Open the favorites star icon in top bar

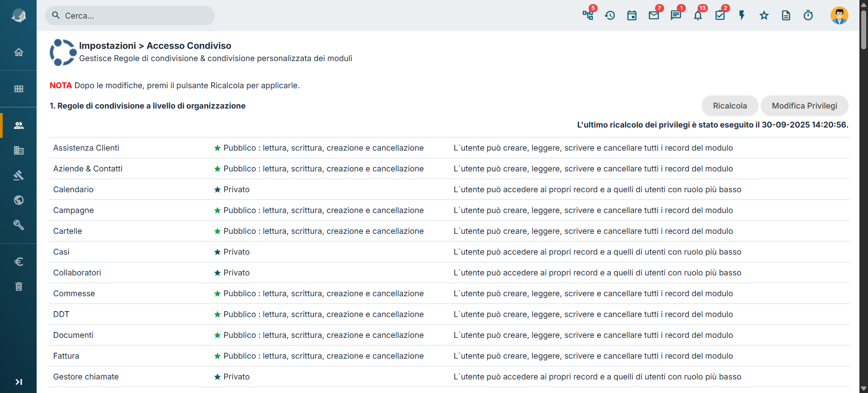(764, 15)
